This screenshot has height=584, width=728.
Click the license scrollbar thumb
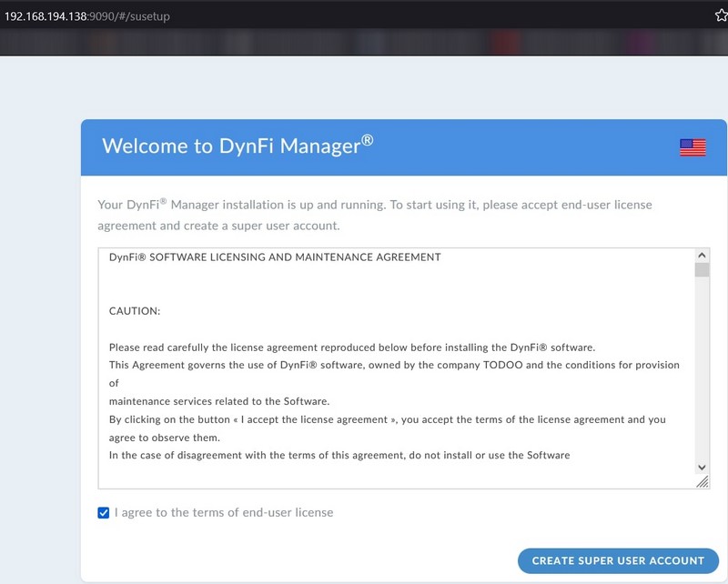(x=702, y=270)
